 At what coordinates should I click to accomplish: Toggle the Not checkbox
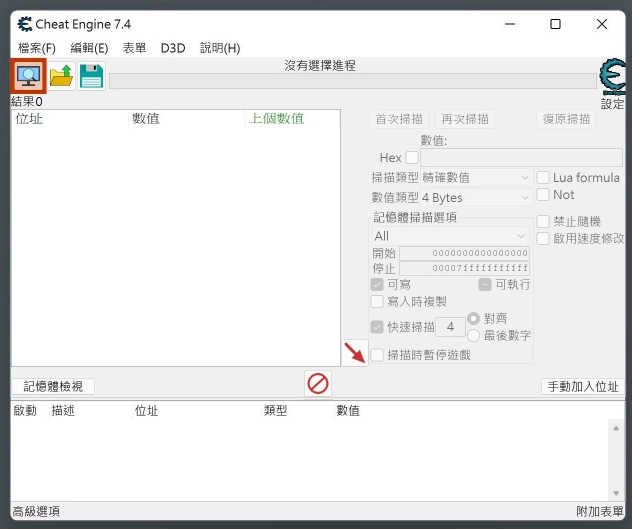pos(543,195)
